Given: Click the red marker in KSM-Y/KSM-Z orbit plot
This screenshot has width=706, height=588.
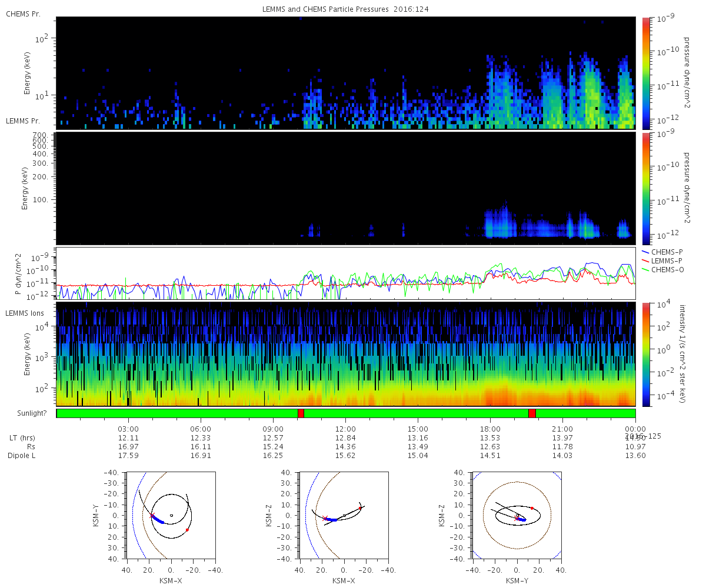Looking at the screenshot, I should pyautogui.click(x=532, y=508).
